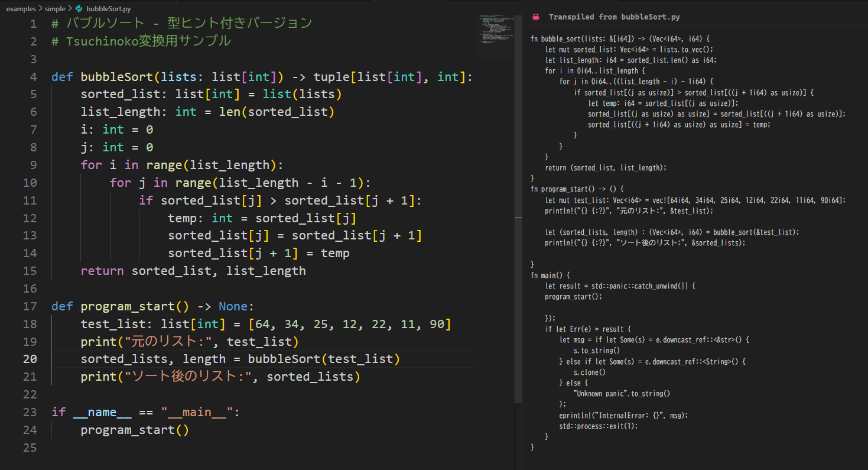868x470 pixels.
Task: Click the 'return' keyword on line 15
Action: [x=102, y=271]
